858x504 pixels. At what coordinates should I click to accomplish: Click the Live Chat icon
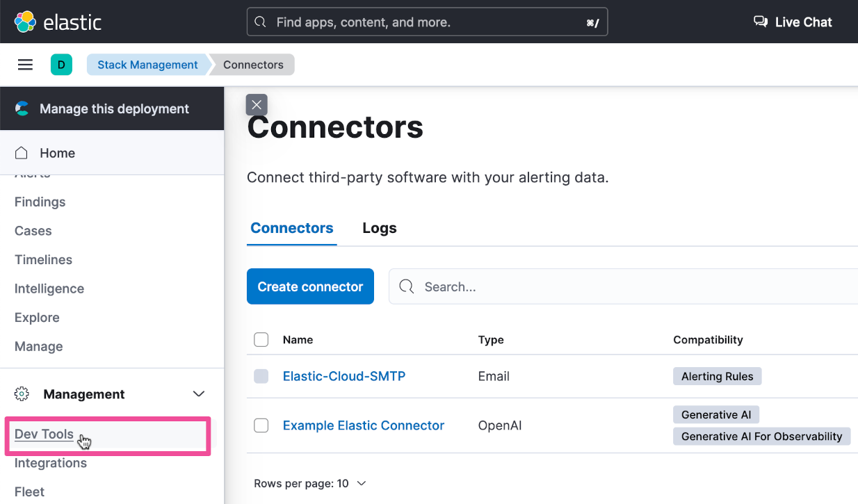pyautogui.click(x=761, y=22)
